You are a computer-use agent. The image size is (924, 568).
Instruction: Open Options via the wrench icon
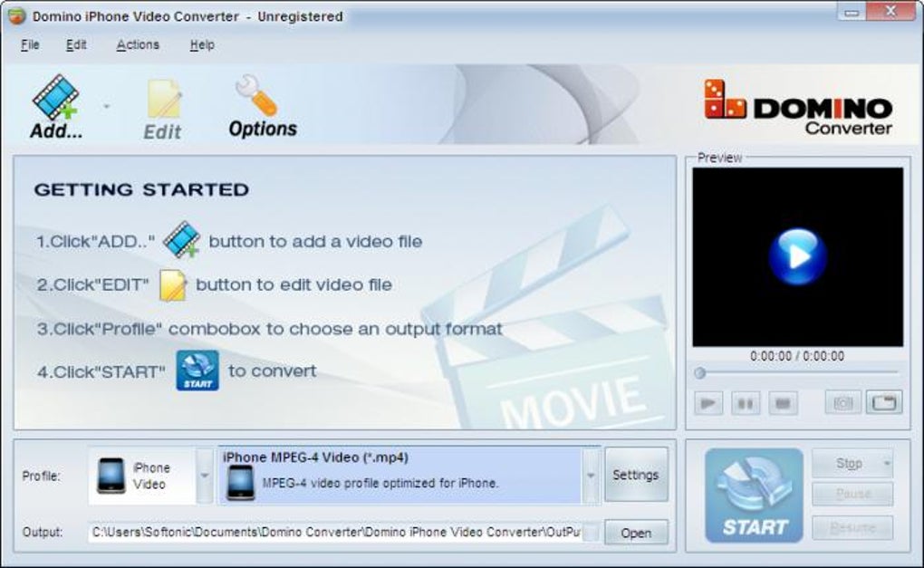(x=256, y=95)
